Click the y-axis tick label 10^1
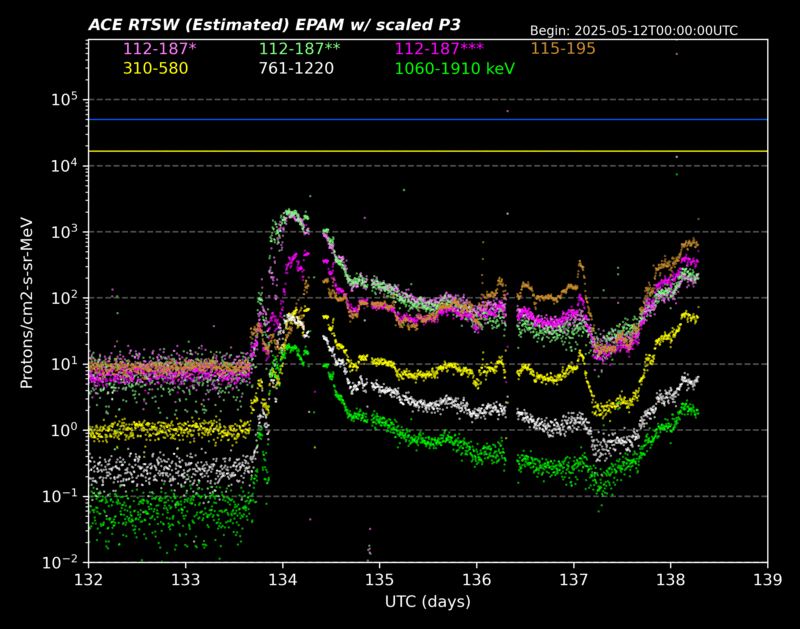The image size is (800, 629). pos(65,364)
